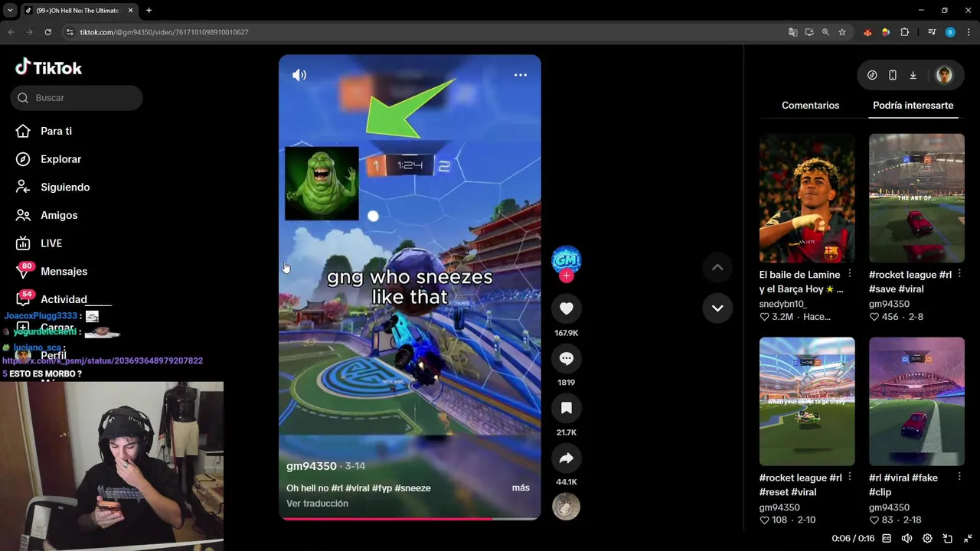This screenshot has height=551, width=980.
Task: Open a new browser tab
Action: click(x=149, y=11)
